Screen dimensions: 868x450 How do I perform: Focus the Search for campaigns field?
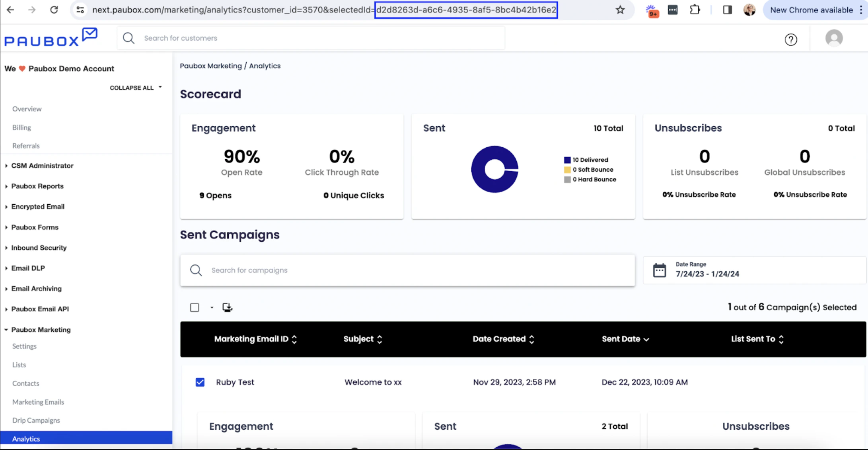407,270
